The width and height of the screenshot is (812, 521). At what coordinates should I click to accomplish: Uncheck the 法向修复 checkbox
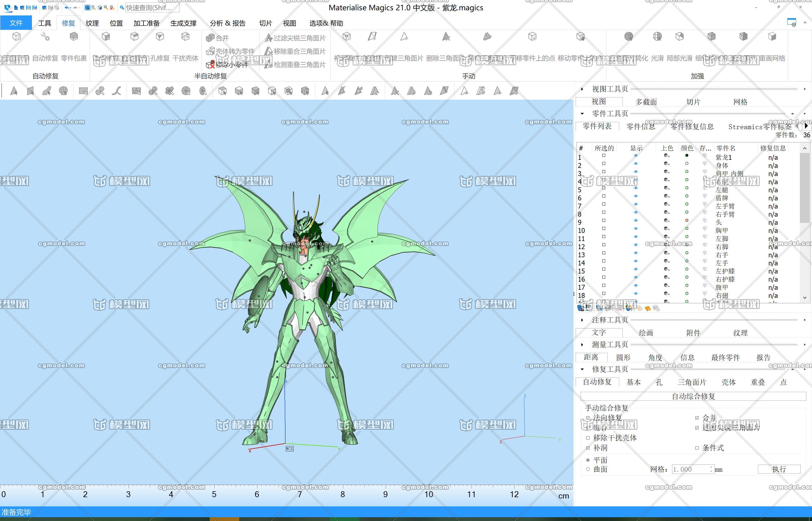(588, 418)
